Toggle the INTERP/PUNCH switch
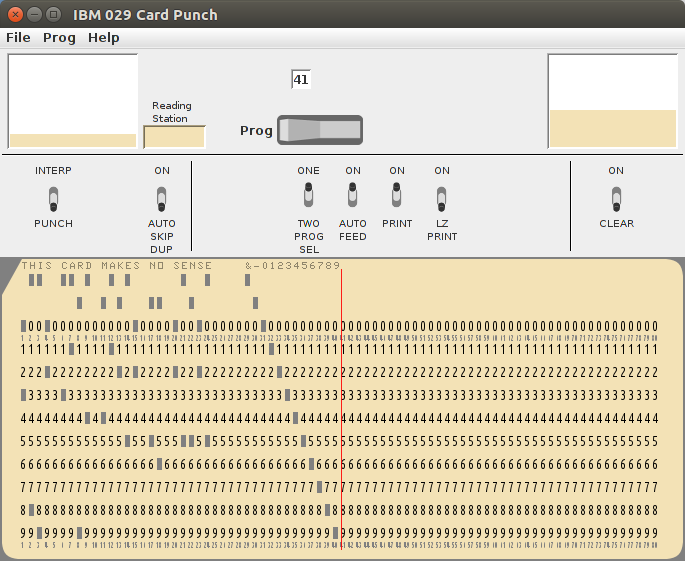 53,197
